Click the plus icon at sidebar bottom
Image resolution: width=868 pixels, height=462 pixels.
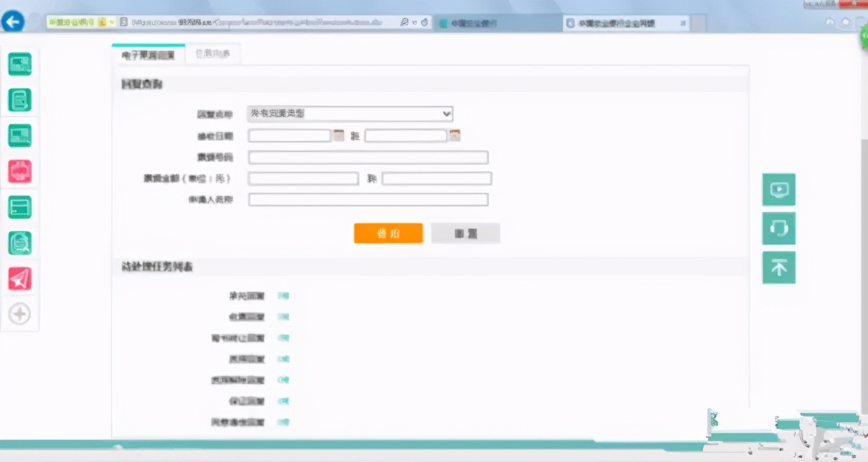[x=20, y=313]
